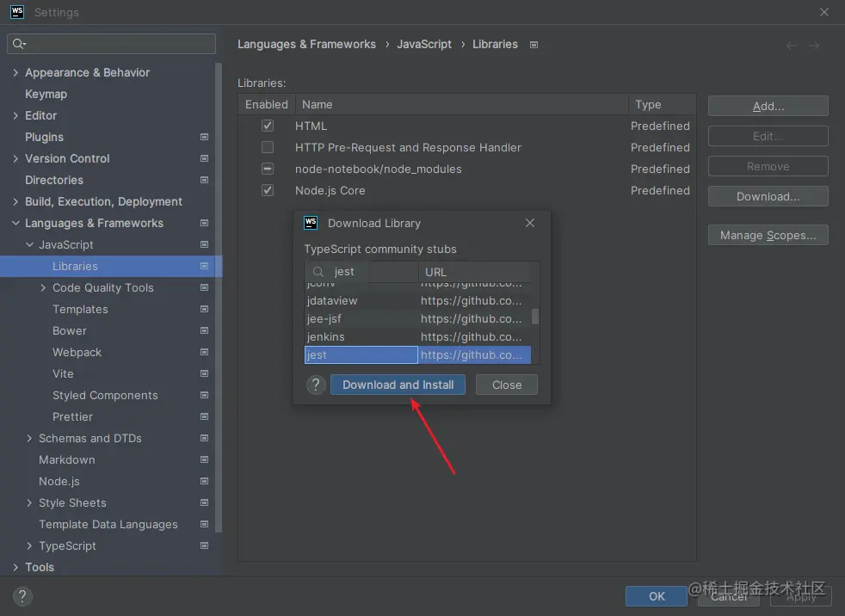Click the Add... button
This screenshot has height=616, width=845.
(768, 106)
